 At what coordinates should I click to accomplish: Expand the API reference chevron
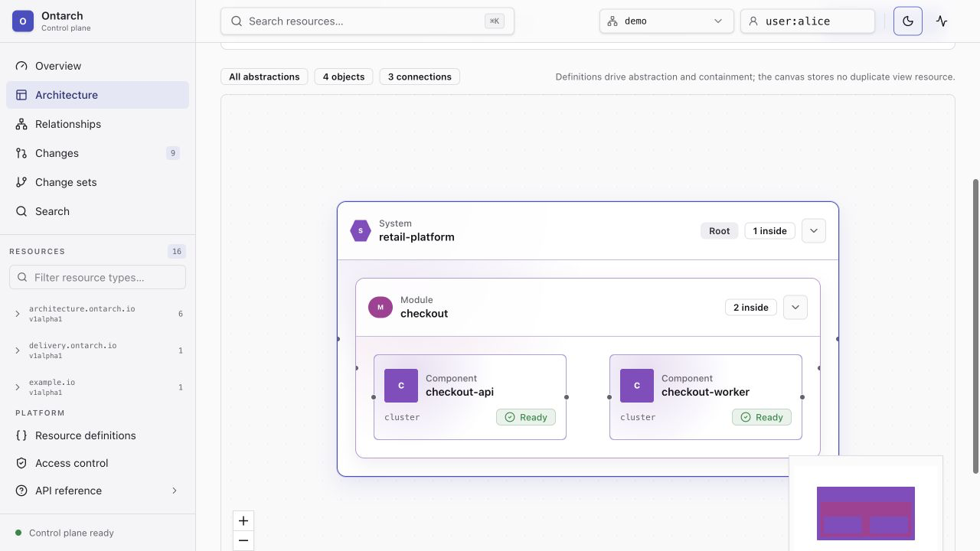174,491
